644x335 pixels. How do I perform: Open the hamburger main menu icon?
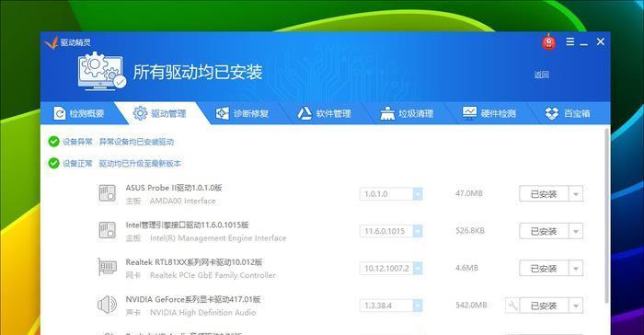pyautogui.click(x=570, y=41)
